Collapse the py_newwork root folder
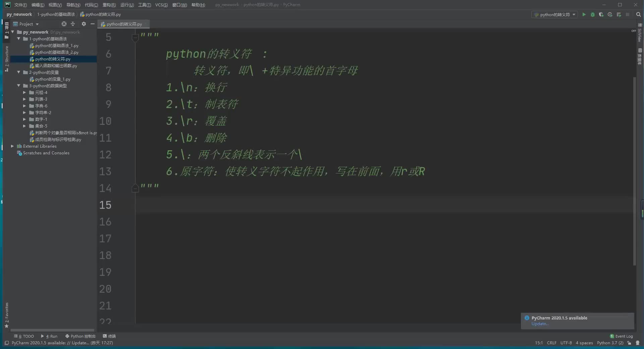Screen dimensions: 644x349 tap(13, 32)
